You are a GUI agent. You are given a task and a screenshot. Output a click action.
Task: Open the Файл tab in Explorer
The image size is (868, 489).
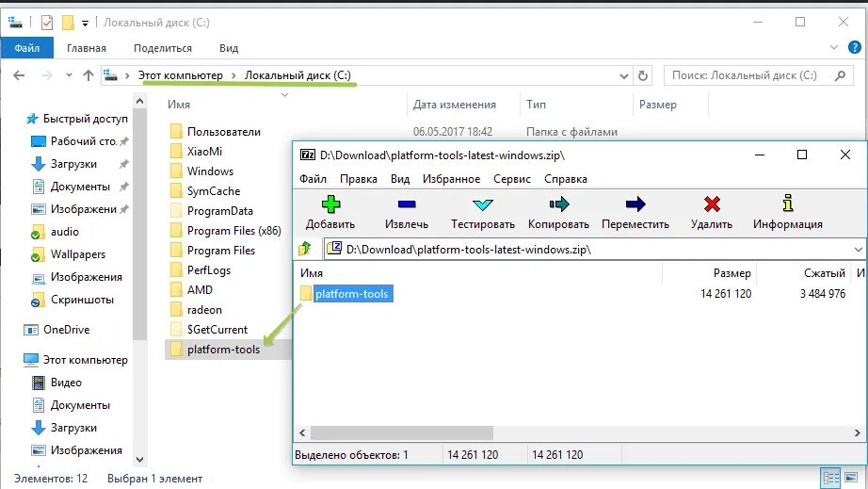pyautogui.click(x=26, y=48)
